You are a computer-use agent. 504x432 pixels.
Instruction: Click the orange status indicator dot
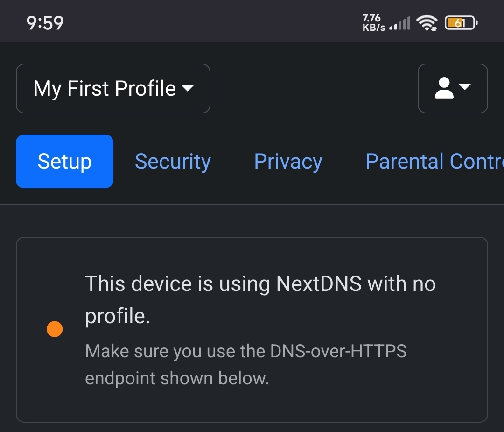pos(55,329)
